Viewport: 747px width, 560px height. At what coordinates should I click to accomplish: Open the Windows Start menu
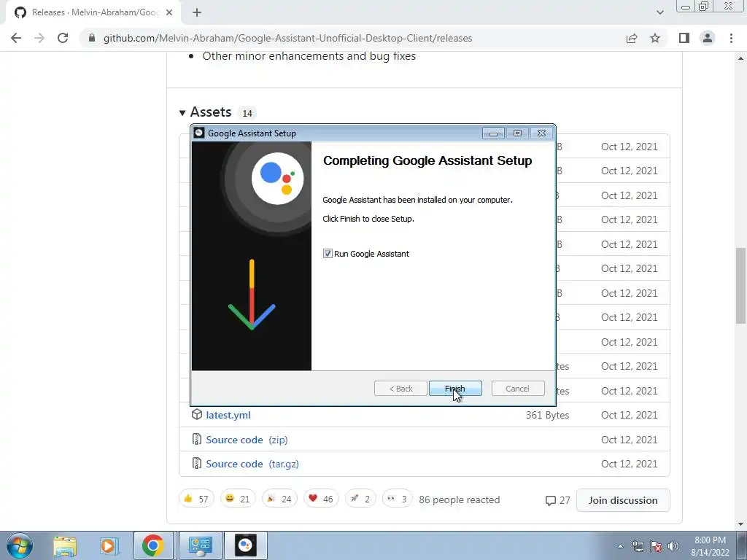[x=20, y=545]
